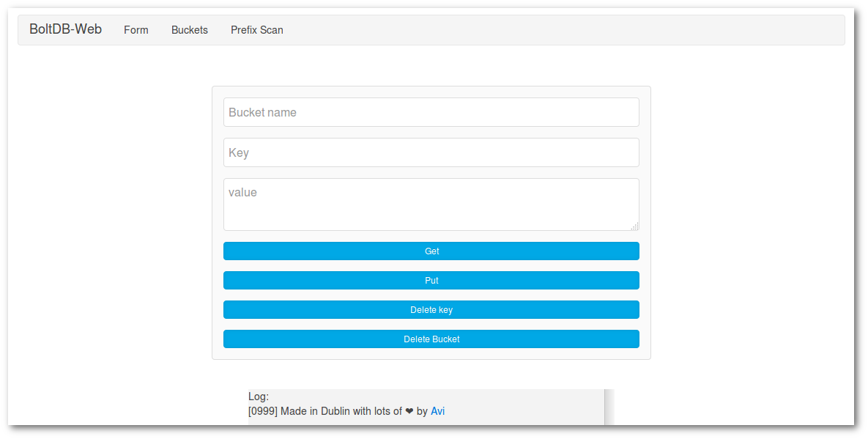Click into the Key input field
Image resolution: width=868 pixels, height=439 pixels.
[431, 152]
